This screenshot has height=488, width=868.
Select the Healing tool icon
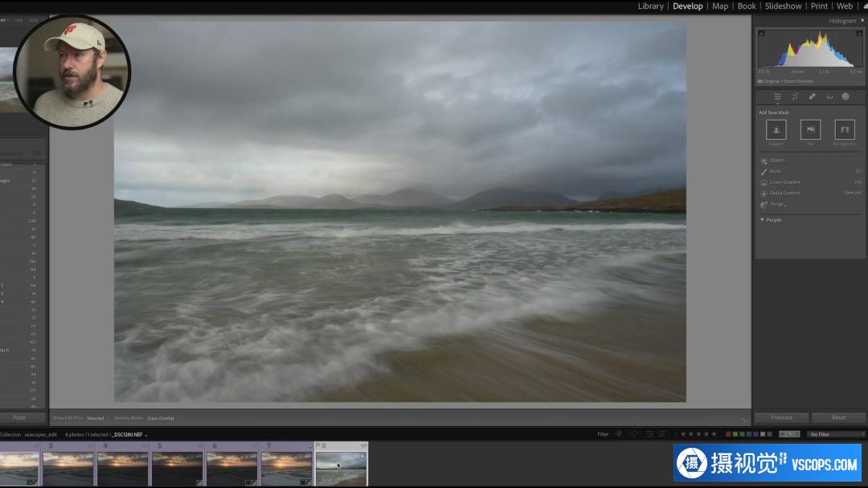click(812, 96)
